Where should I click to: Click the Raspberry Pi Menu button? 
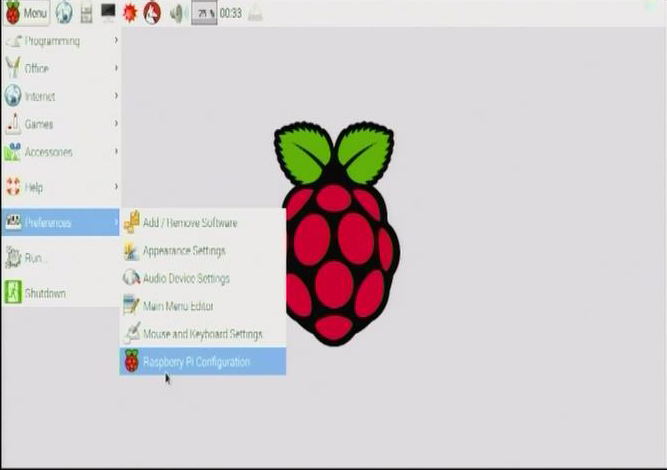click(26, 13)
